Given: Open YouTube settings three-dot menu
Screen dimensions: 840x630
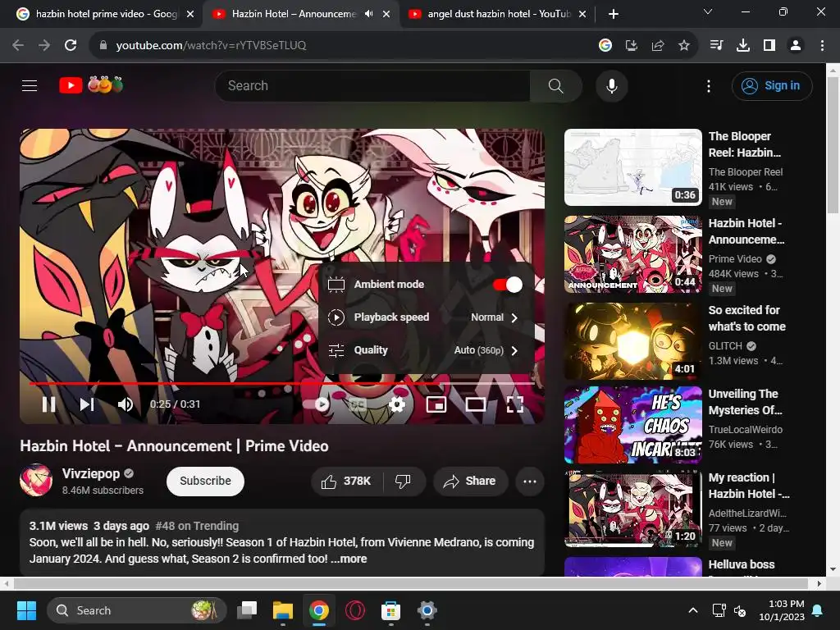Looking at the screenshot, I should click(708, 85).
